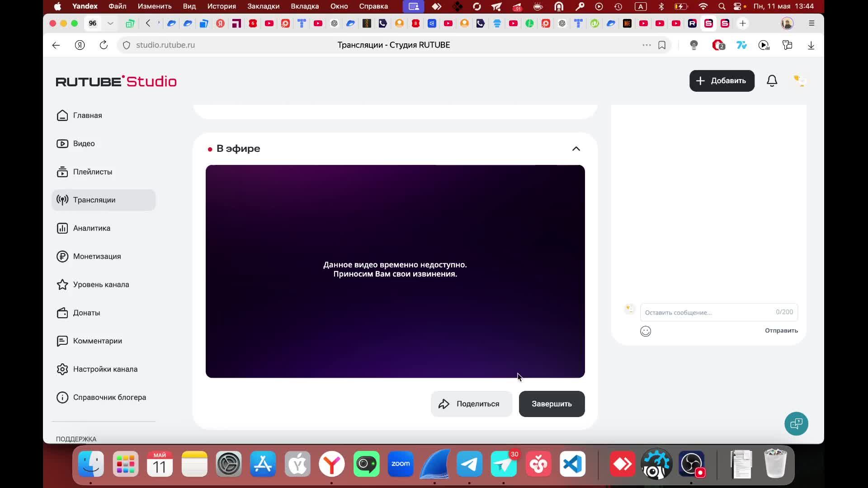Open Аналитика page
Viewport: 868px width, 488px height.
point(104,228)
